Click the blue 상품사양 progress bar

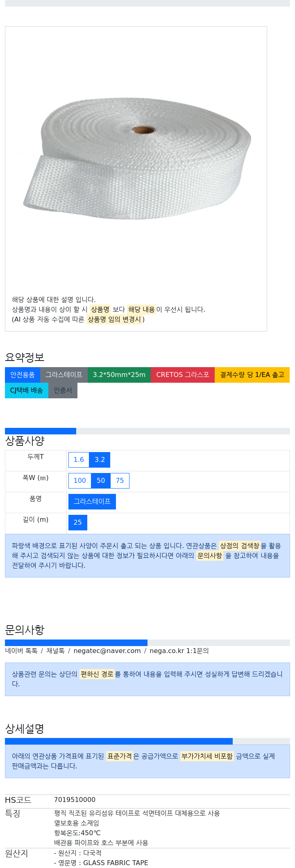pos(41,431)
